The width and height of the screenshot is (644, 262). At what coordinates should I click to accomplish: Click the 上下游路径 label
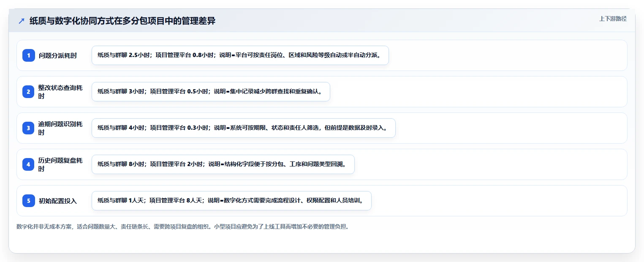[x=613, y=19]
